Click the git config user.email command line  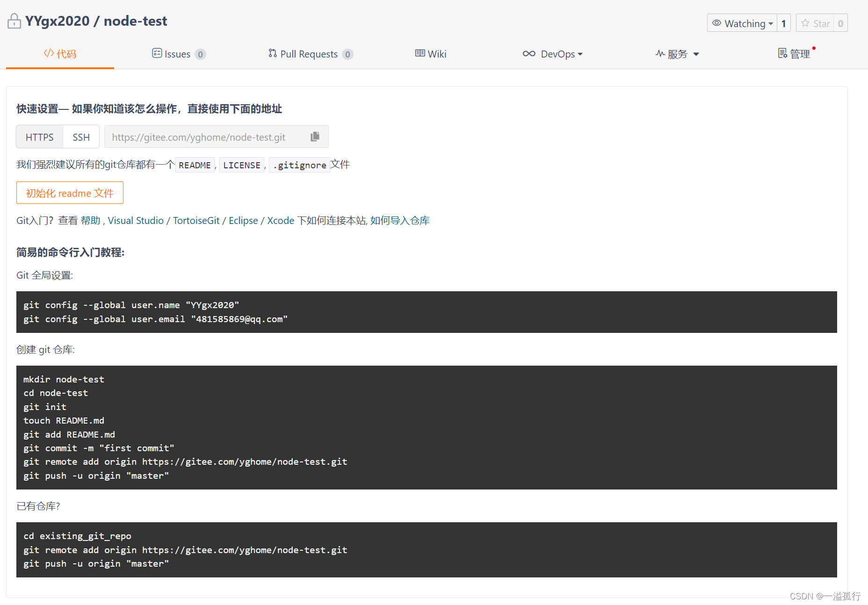coord(155,319)
